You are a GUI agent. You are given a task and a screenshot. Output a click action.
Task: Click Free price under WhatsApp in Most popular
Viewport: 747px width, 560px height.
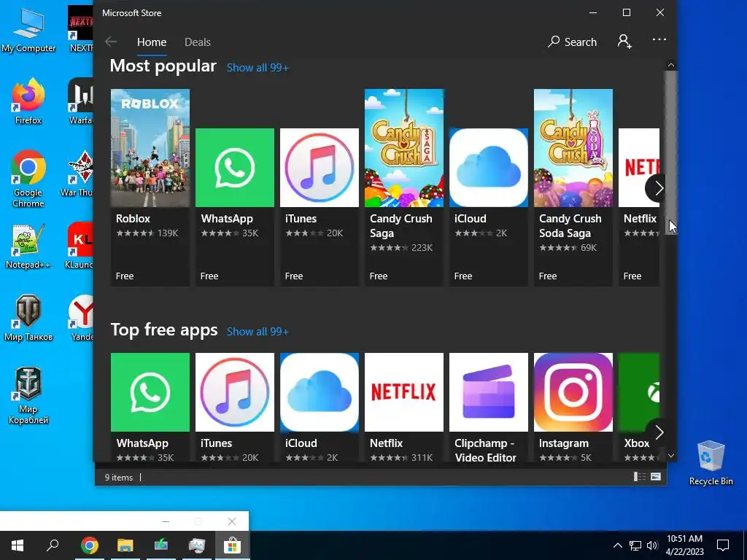pos(209,276)
